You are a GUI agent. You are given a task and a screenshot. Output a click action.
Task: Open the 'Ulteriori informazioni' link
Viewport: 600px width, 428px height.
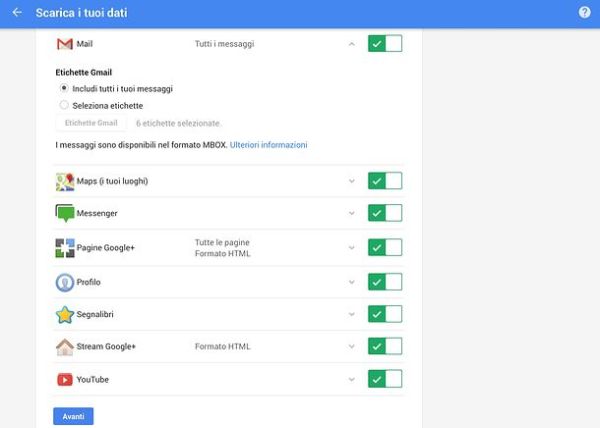pos(268,145)
